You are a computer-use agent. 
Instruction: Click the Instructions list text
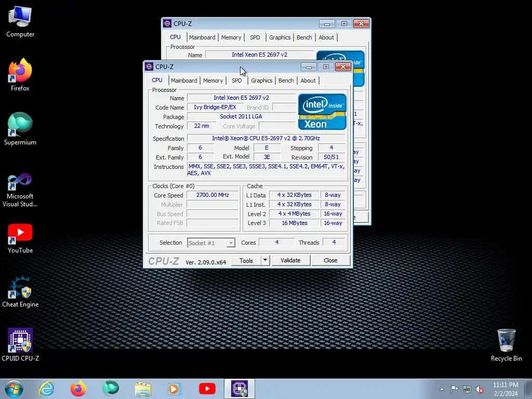[x=267, y=170]
